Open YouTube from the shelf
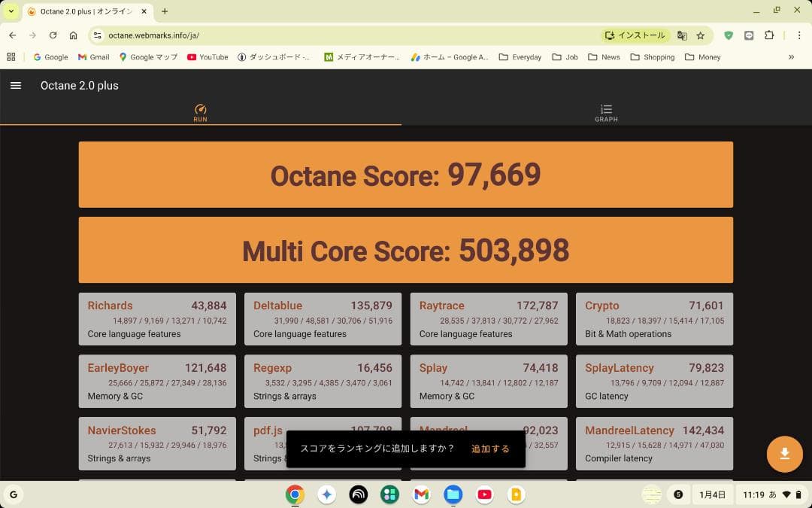Screen dimensions: 812x508 click(485, 494)
